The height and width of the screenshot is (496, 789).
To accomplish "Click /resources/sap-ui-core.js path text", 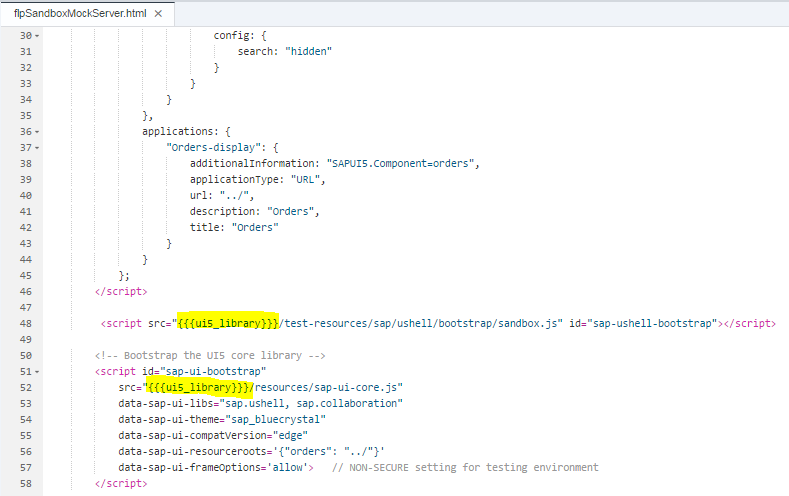I will tap(326, 387).
